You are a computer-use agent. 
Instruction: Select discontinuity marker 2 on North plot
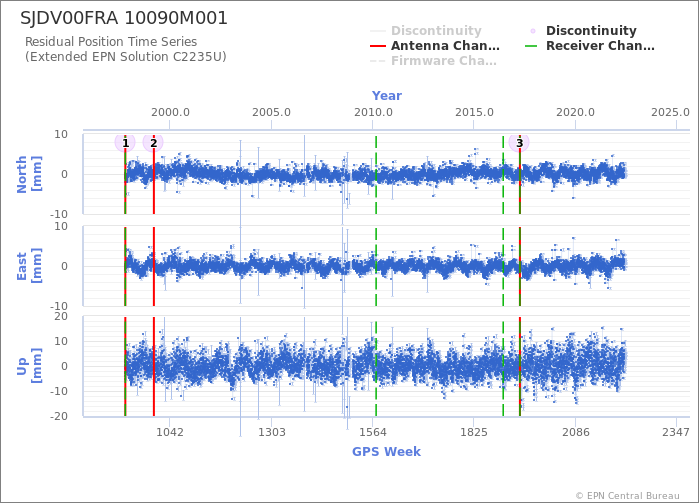(153, 143)
